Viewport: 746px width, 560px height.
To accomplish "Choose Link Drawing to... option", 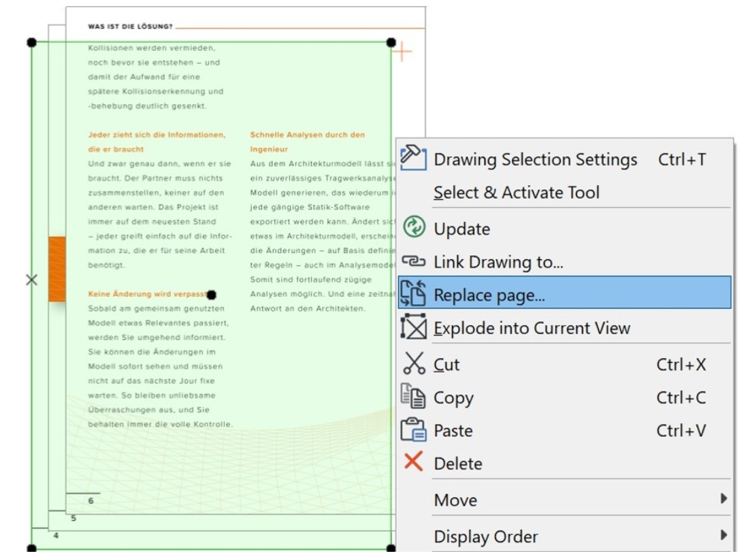I will 564,262.
